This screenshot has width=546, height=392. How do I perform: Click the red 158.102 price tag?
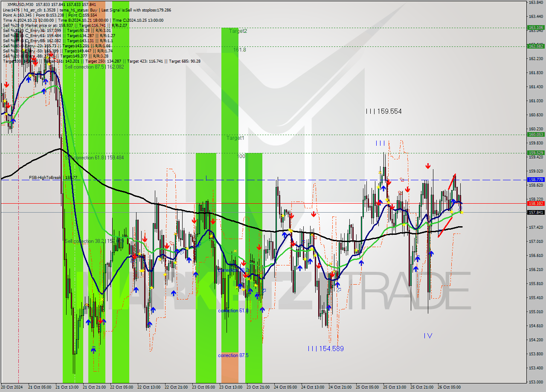click(x=536, y=203)
